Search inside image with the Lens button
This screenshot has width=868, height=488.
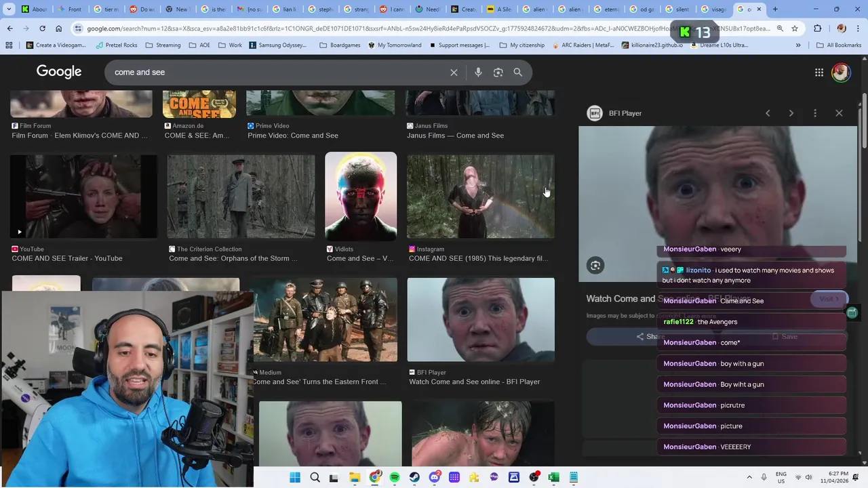(595, 266)
